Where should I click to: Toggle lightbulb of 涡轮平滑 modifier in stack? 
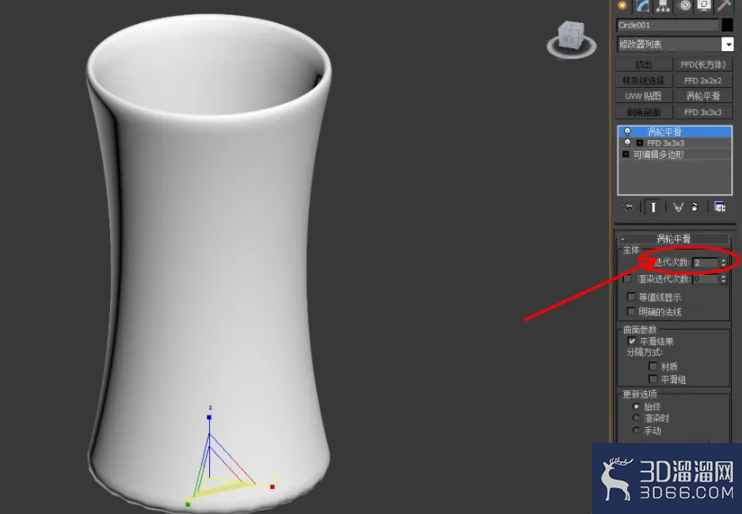point(627,132)
